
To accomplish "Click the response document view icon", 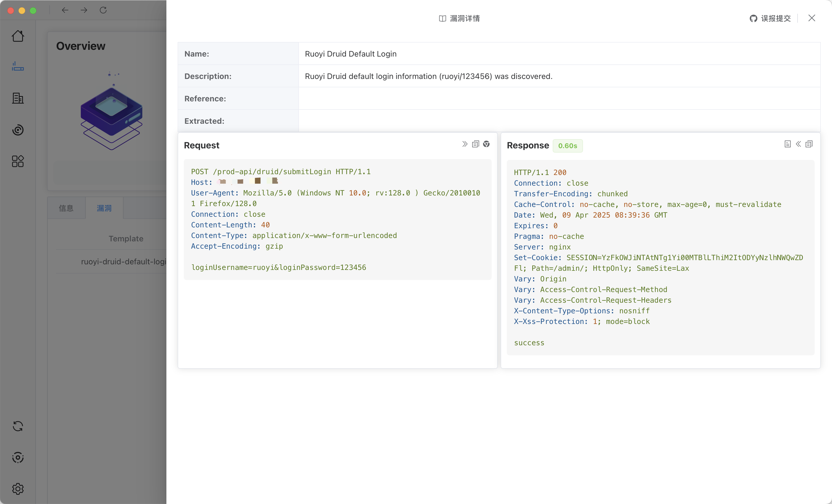I will (x=787, y=144).
